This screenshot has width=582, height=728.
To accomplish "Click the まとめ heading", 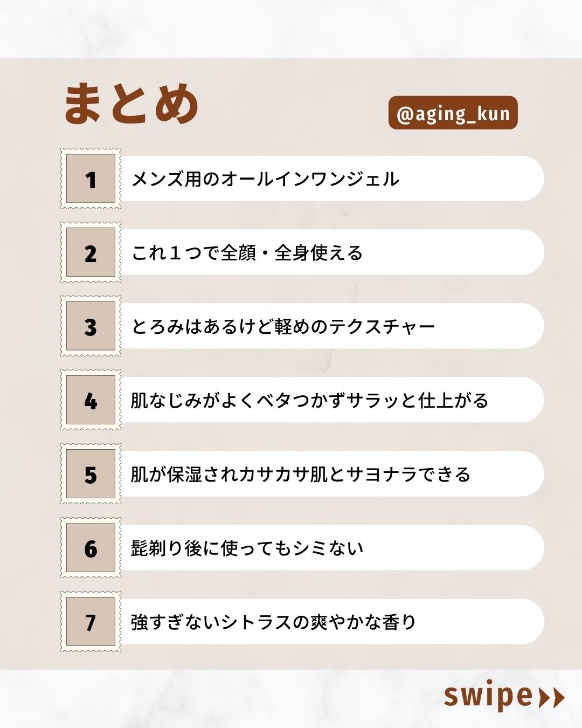I will click(x=131, y=104).
